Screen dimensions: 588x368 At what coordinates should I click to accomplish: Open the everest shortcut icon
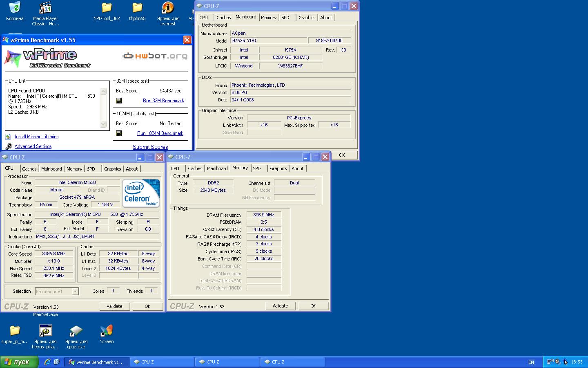(168, 7)
